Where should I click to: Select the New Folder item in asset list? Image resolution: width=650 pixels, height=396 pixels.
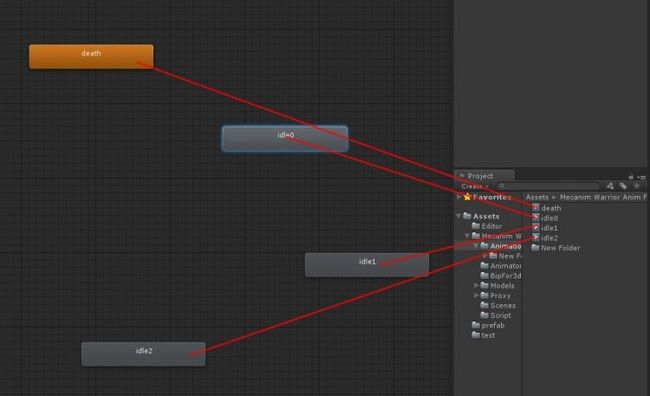coord(556,248)
